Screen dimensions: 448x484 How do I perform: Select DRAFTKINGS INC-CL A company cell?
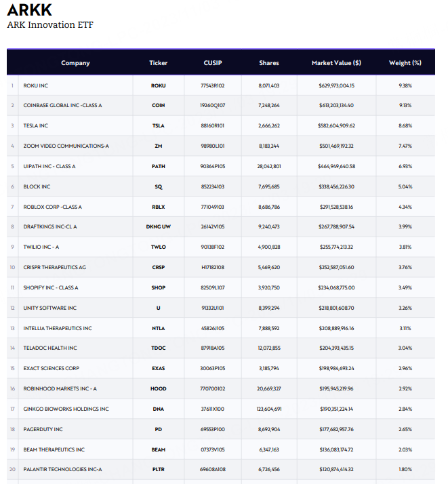pos(76,226)
